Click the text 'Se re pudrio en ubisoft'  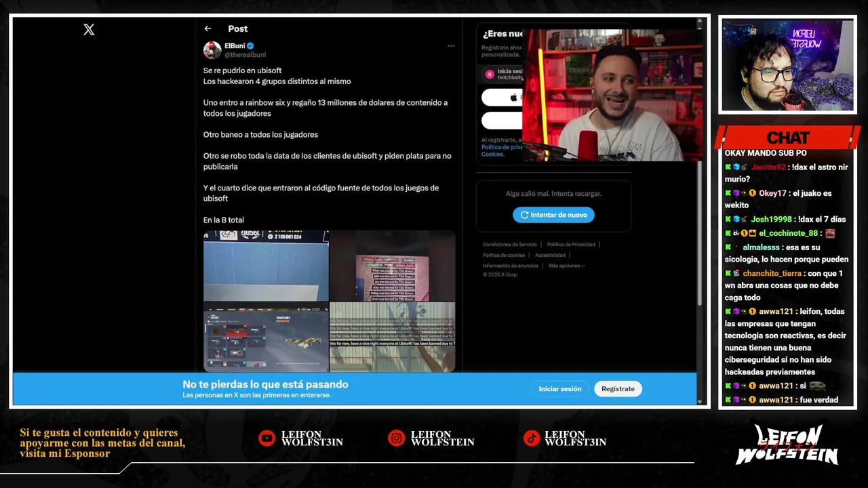(x=242, y=70)
